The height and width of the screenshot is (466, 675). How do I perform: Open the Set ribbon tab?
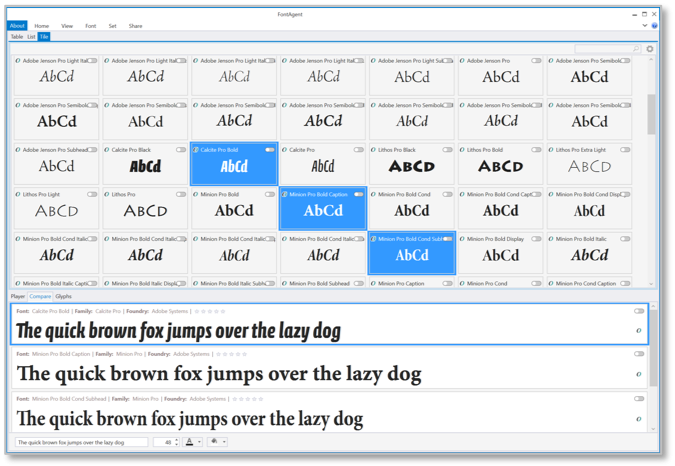112,26
